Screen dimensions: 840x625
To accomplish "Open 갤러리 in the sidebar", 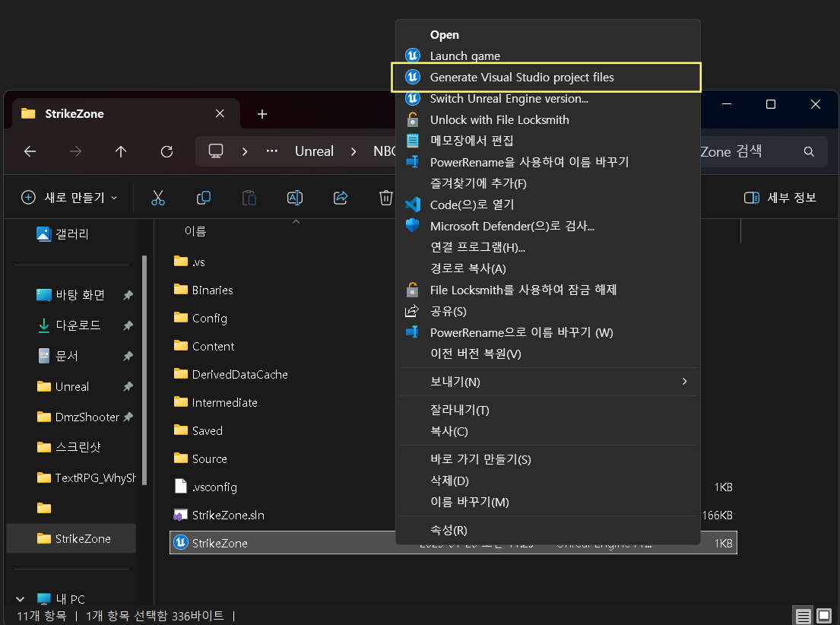I will [71, 234].
